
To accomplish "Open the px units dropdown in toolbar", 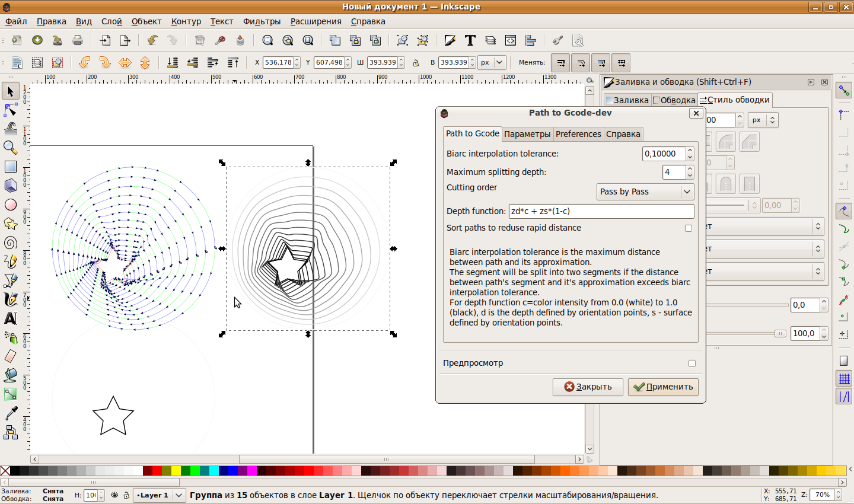I will click(x=492, y=63).
